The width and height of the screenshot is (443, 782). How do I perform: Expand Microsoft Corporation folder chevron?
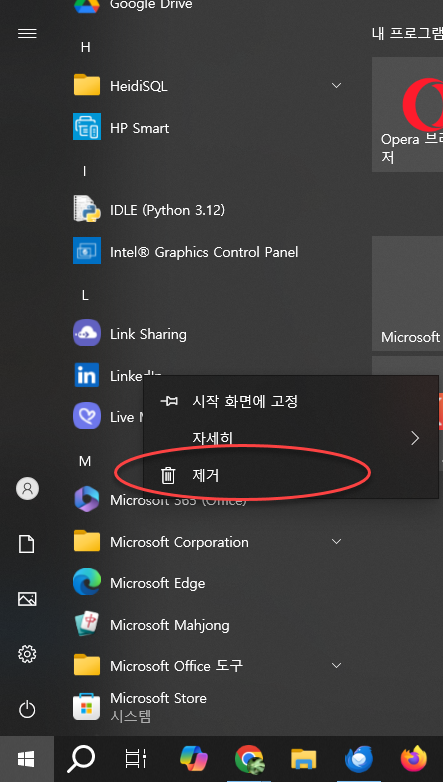tap(336, 541)
